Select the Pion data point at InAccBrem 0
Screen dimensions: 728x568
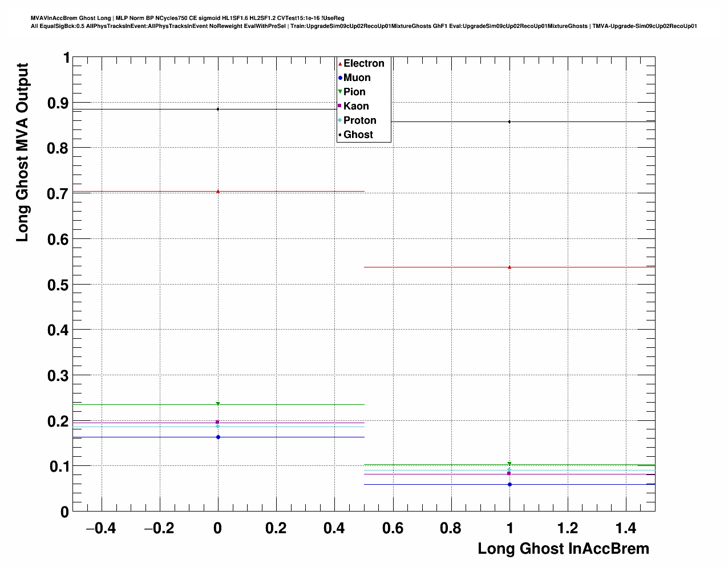pyautogui.click(x=218, y=404)
